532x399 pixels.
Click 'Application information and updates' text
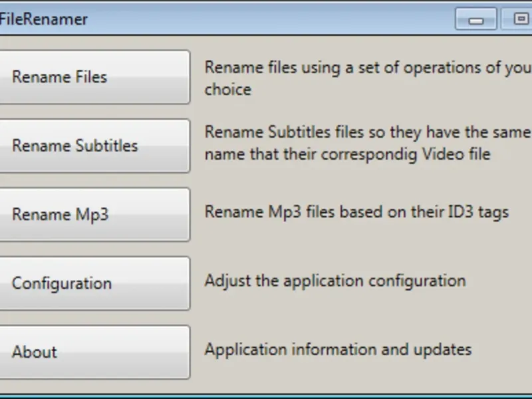(338, 349)
